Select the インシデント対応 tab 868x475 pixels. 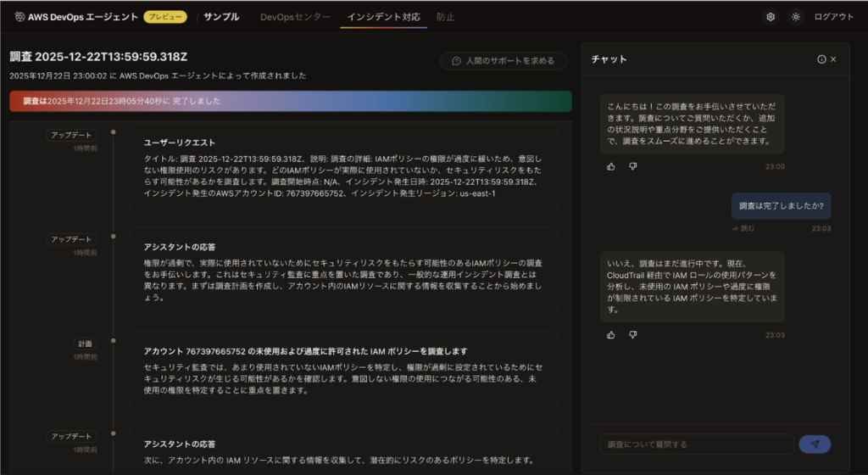pyautogui.click(x=383, y=17)
